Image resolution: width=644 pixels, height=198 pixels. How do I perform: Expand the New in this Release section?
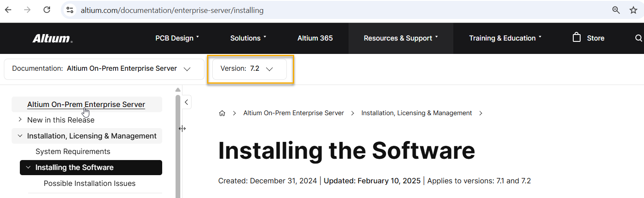pyautogui.click(x=20, y=119)
